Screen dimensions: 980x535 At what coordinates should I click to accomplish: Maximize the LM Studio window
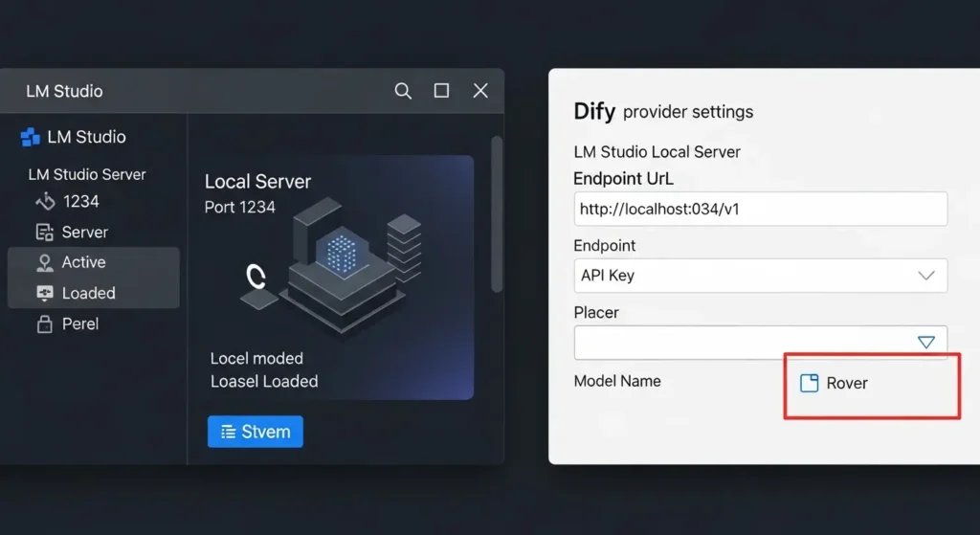coord(441,91)
